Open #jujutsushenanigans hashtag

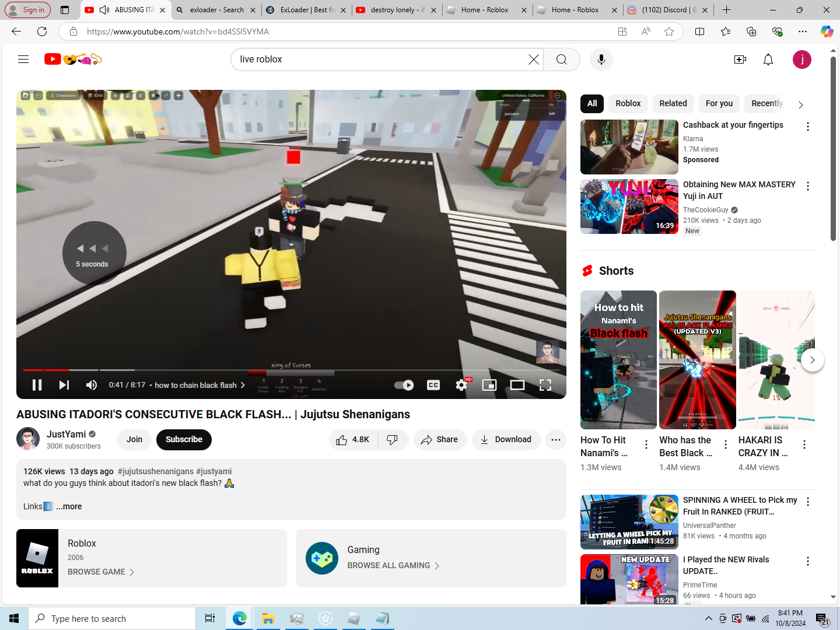tap(156, 471)
